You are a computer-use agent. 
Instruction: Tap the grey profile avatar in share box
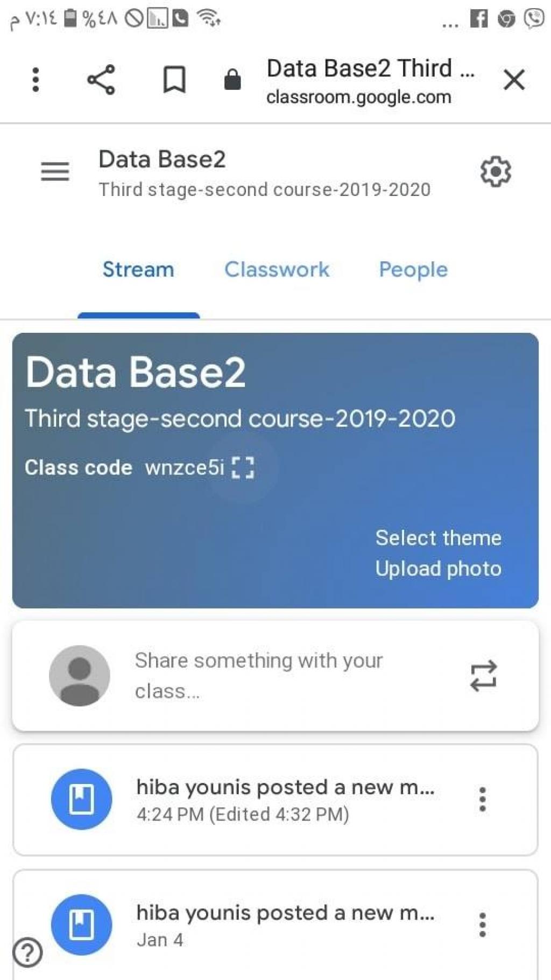click(x=80, y=675)
